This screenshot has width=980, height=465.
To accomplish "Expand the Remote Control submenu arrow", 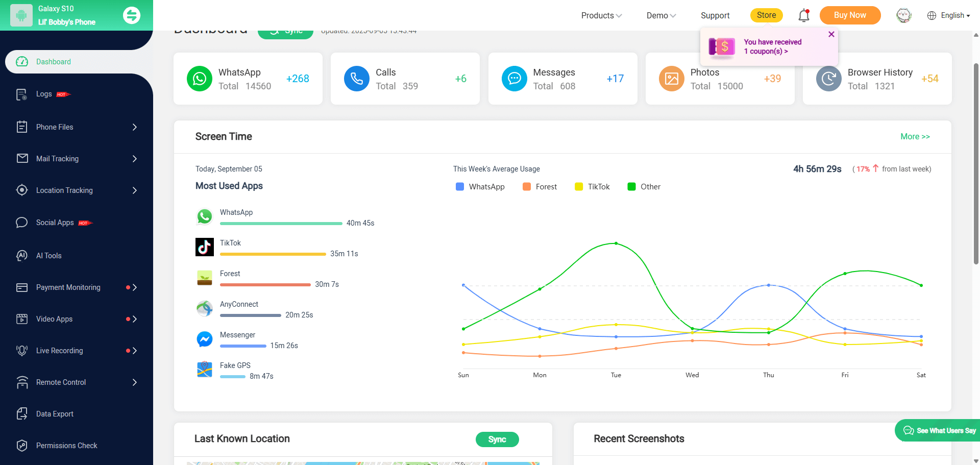I will pos(135,382).
